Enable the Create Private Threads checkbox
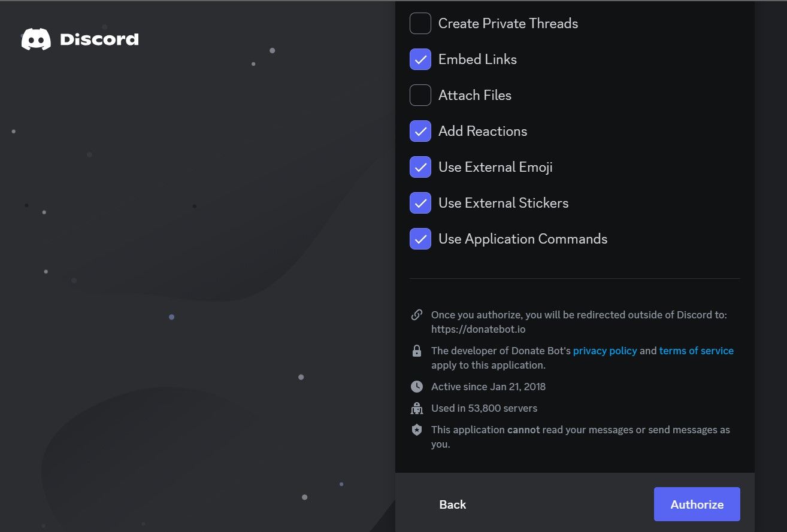Viewport: 787px width, 532px height. click(x=420, y=23)
